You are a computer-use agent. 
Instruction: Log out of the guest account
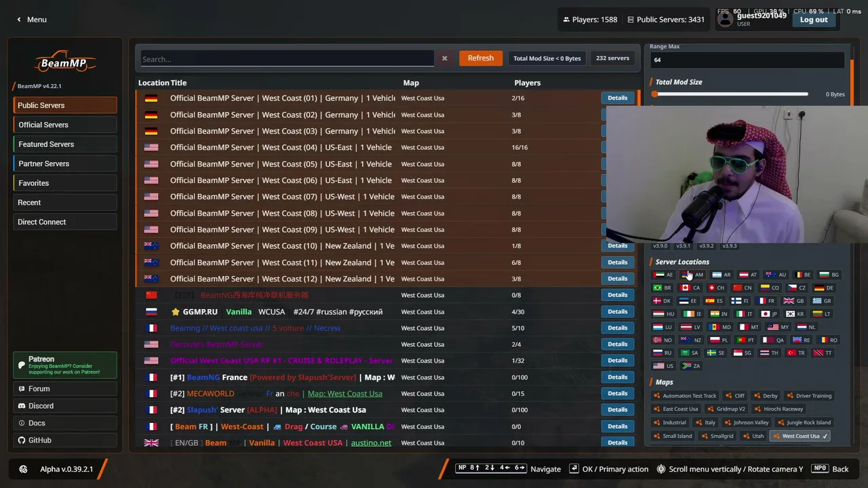[814, 20]
